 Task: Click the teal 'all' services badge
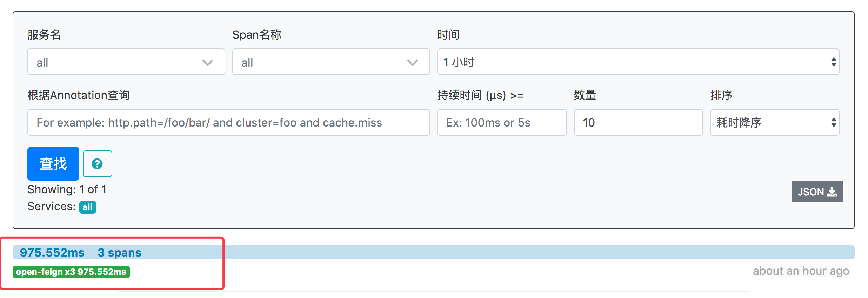87,207
